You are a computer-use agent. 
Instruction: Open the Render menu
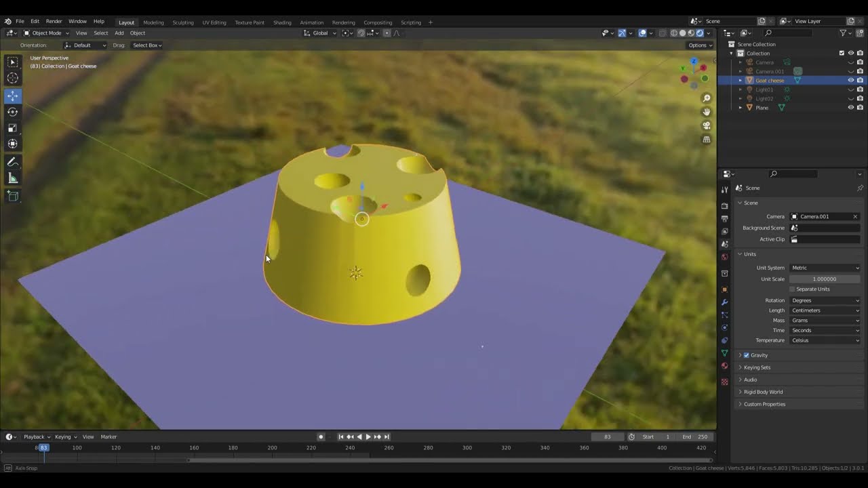pos(54,22)
